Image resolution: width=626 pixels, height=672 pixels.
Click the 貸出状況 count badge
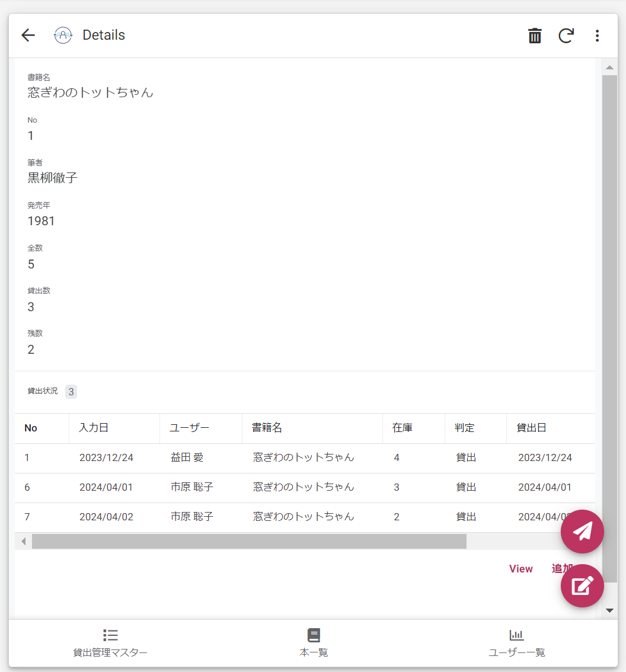point(71,392)
